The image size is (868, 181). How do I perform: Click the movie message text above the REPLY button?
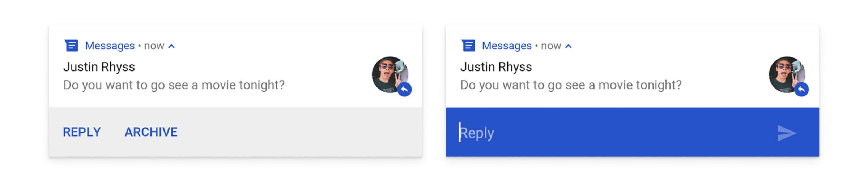pos(174,85)
